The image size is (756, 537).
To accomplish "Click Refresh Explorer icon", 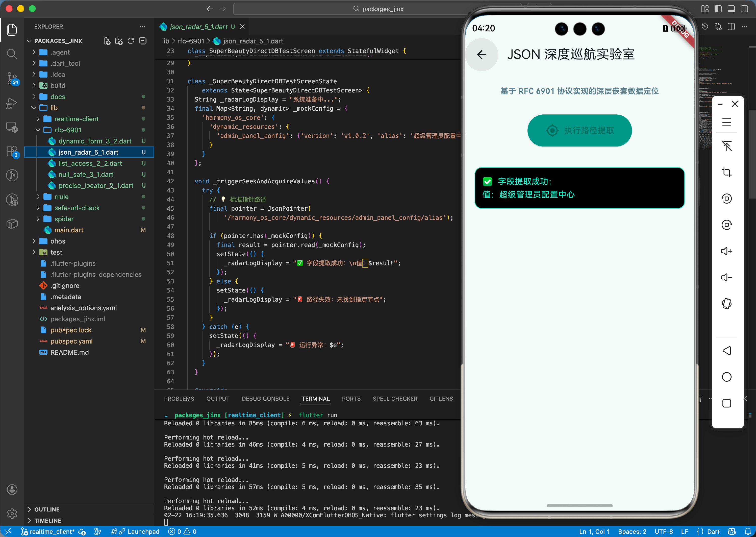I will pyautogui.click(x=131, y=41).
